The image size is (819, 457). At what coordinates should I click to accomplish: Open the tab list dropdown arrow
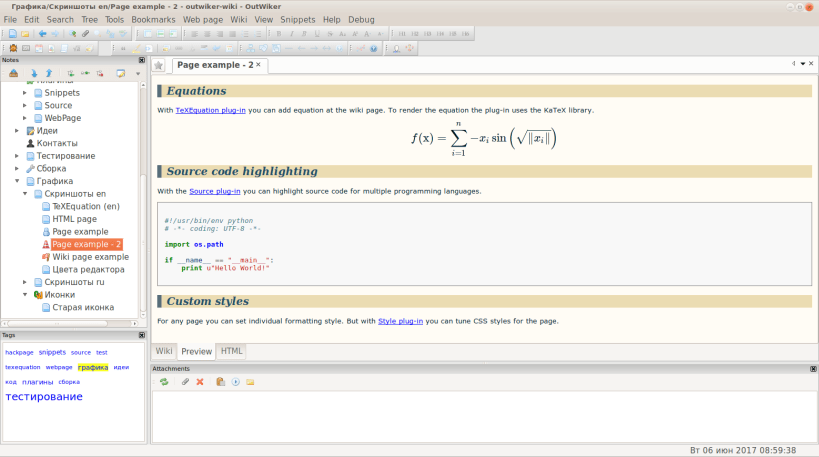coord(803,64)
